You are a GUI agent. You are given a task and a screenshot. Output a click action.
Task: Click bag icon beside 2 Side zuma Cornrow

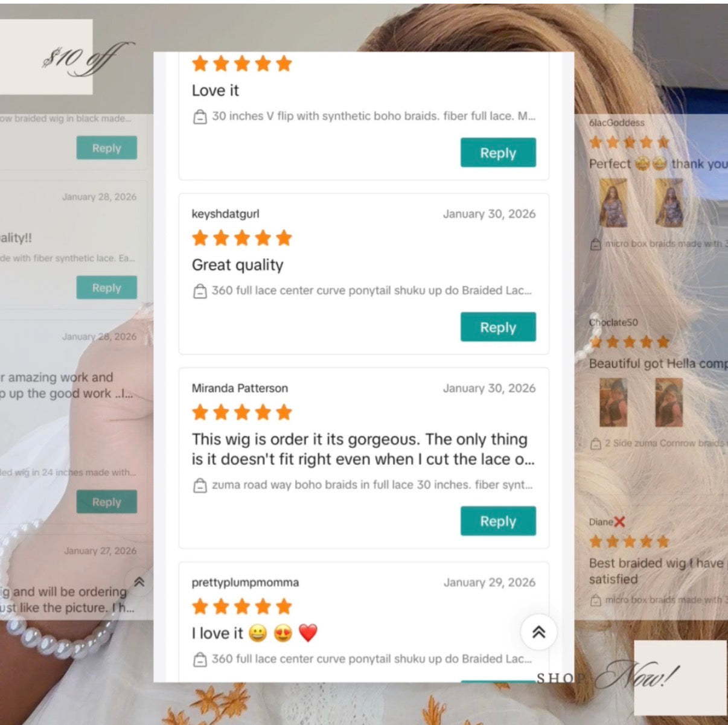(x=595, y=444)
